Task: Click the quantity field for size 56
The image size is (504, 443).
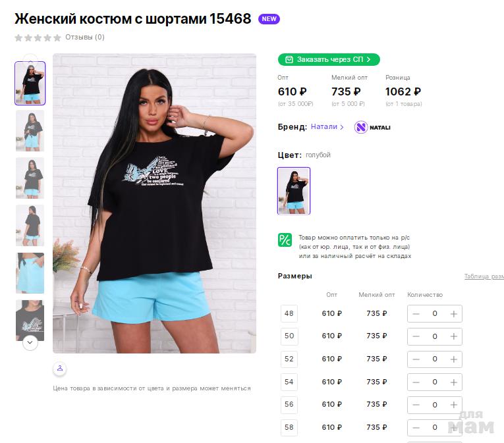Action: click(435, 405)
